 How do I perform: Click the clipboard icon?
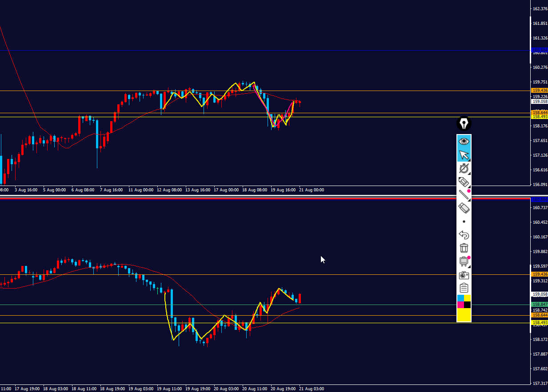(x=464, y=288)
